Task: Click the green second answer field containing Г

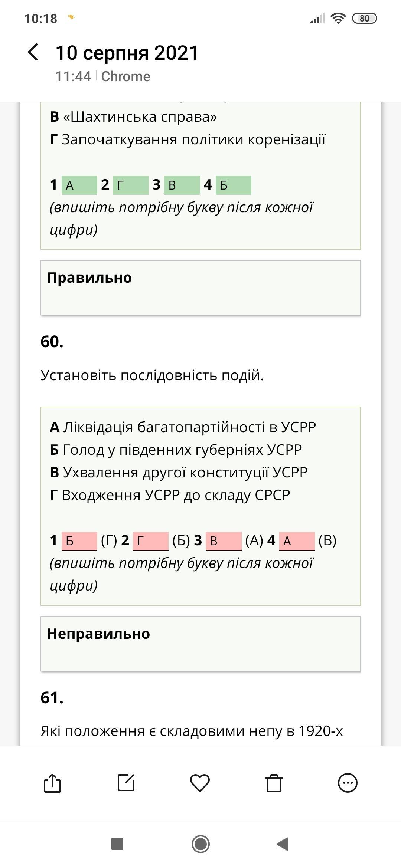Action: click(x=130, y=185)
